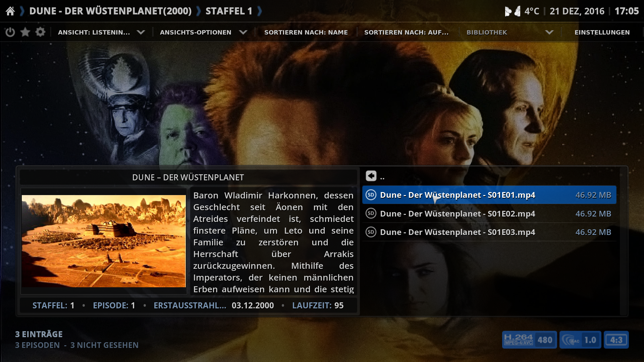Click the Erstausstrahl... 03.12.2000 date
The width and height of the screenshot is (644, 362).
(214, 305)
